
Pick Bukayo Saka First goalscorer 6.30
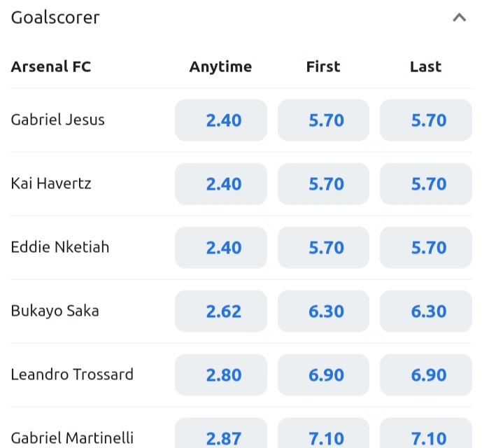[x=324, y=311]
